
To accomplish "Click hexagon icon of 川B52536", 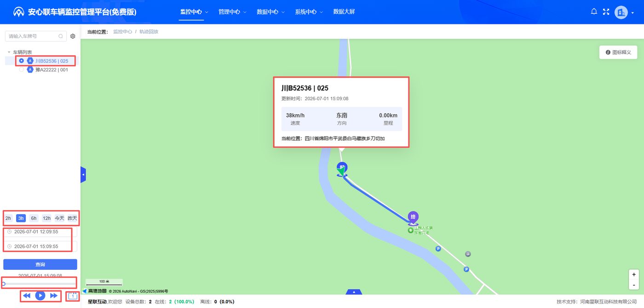I will point(30,61).
